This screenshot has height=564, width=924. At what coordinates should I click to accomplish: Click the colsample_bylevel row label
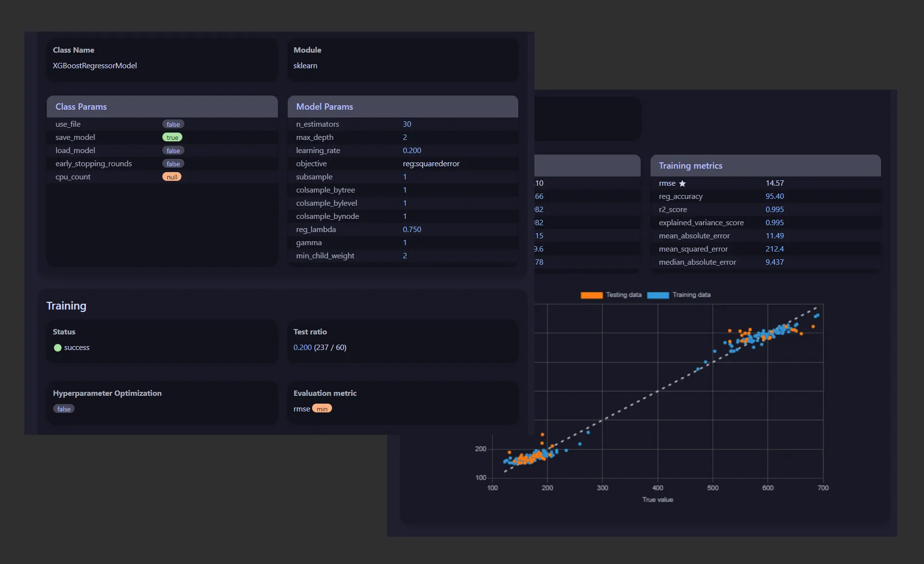(326, 203)
